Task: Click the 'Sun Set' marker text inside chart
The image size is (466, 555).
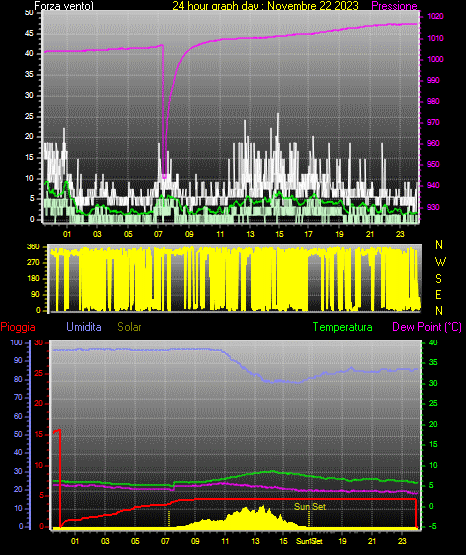Action: click(310, 507)
